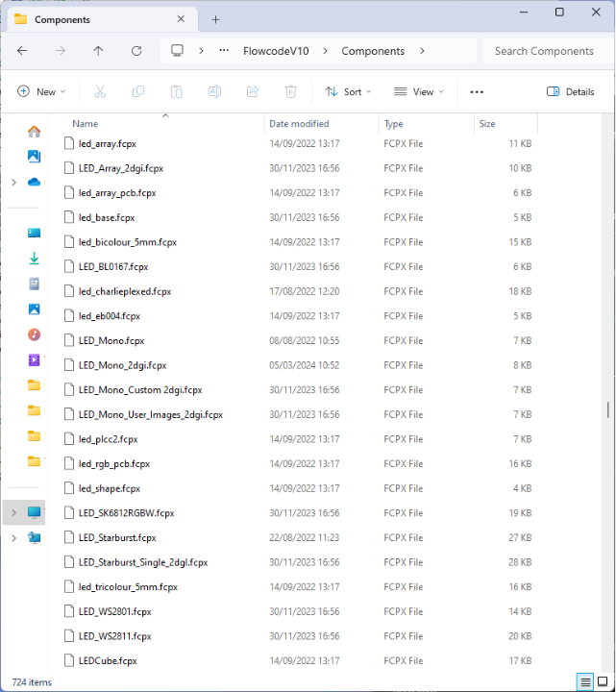Click the Back navigation arrow

point(22,51)
